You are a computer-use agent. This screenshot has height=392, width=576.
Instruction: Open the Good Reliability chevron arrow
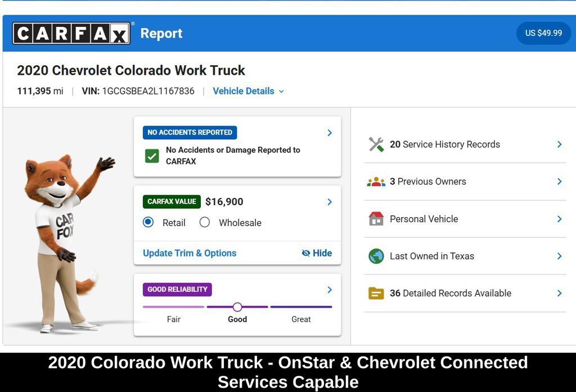[330, 290]
